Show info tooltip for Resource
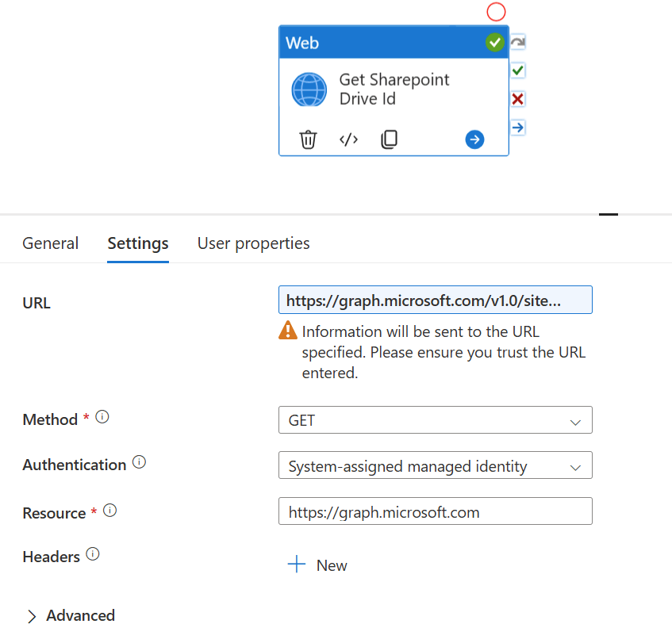 click(109, 511)
